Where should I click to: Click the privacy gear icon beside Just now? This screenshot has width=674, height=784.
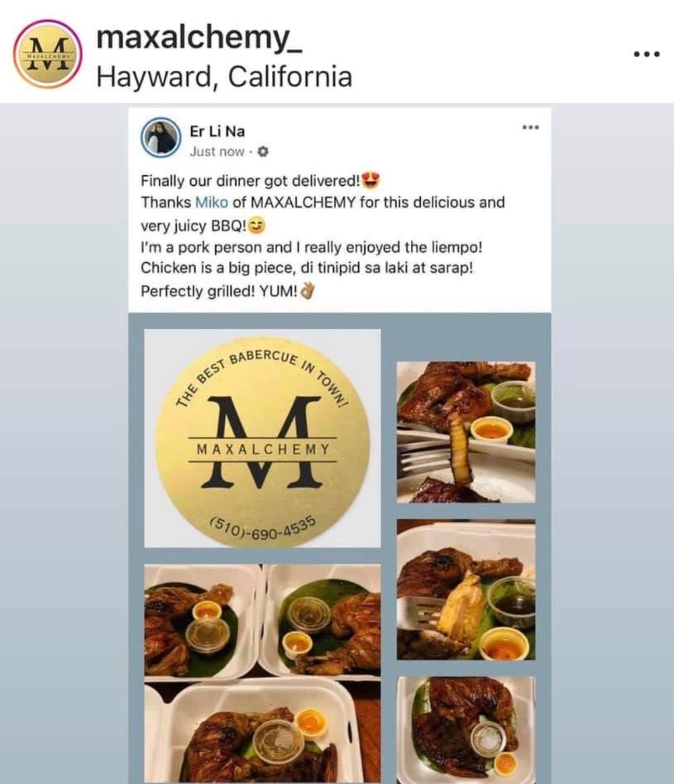[x=263, y=152]
